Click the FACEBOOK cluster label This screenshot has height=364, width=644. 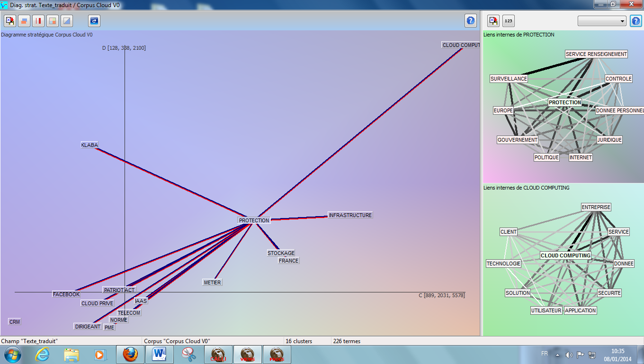tap(66, 294)
